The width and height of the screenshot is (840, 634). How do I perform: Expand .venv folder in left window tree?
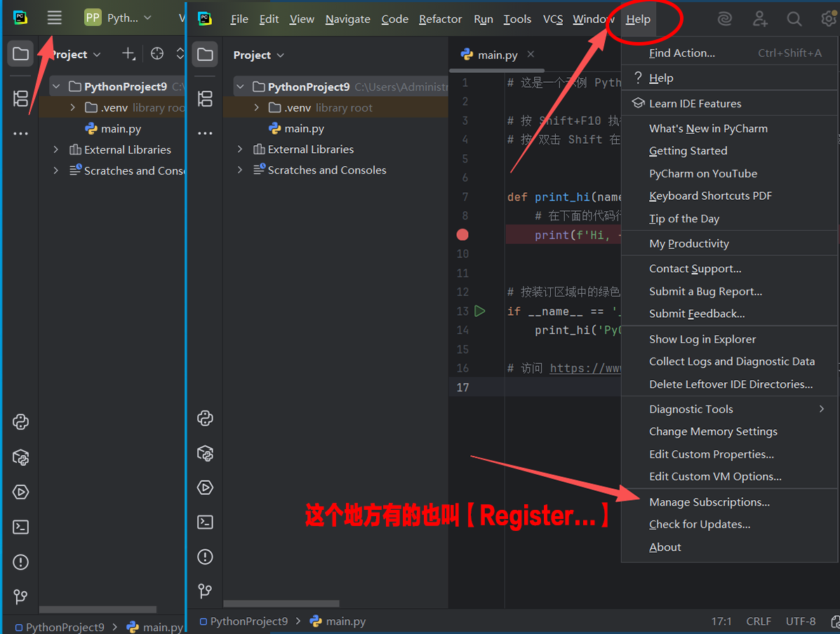coord(73,107)
